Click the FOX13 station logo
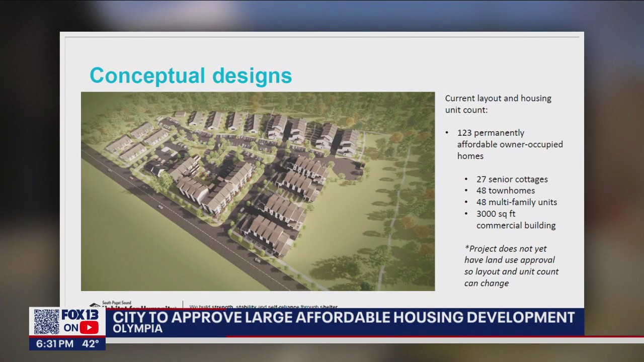This screenshot has width=644, height=362. pyautogui.click(x=80, y=315)
